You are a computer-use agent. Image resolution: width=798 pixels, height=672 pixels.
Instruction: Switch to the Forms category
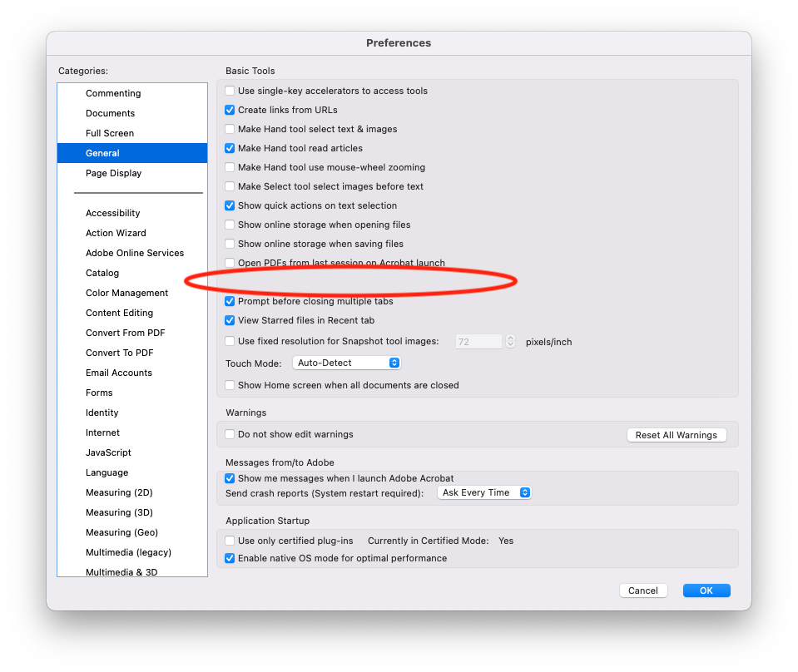click(98, 393)
